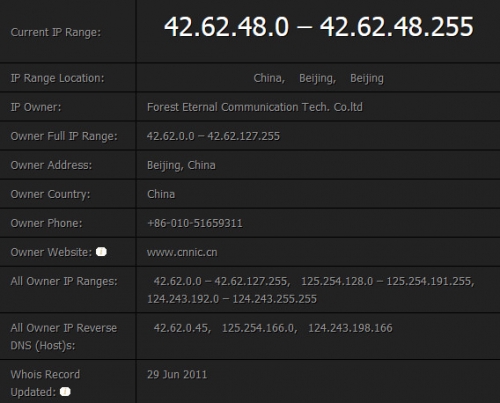Click reverse DNS host 42.62.0.45
The height and width of the screenshot is (403, 500).
(x=181, y=328)
